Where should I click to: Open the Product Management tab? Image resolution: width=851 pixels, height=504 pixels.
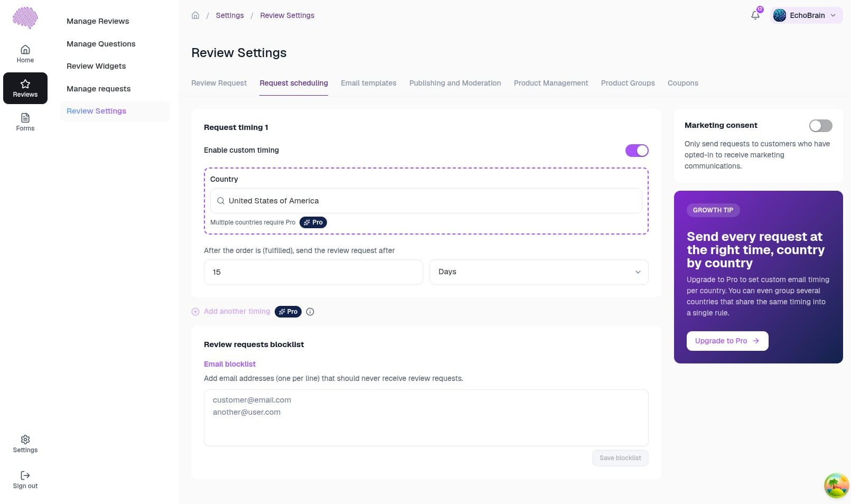click(x=550, y=83)
